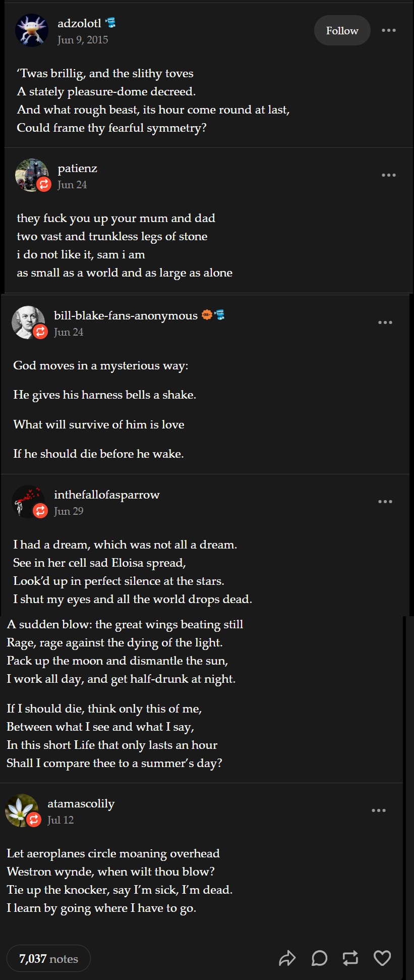This screenshot has width=414, height=980.
Task: Reblog the post using the arrows icon
Action: click(350, 958)
